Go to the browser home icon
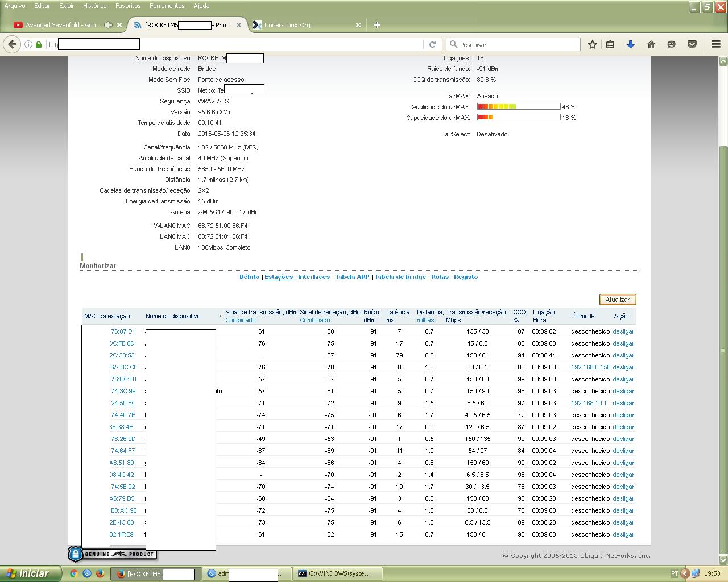The width and height of the screenshot is (728, 582). click(651, 44)
